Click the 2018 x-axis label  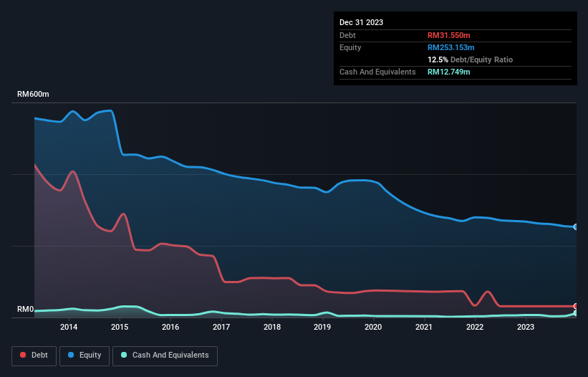272,327
